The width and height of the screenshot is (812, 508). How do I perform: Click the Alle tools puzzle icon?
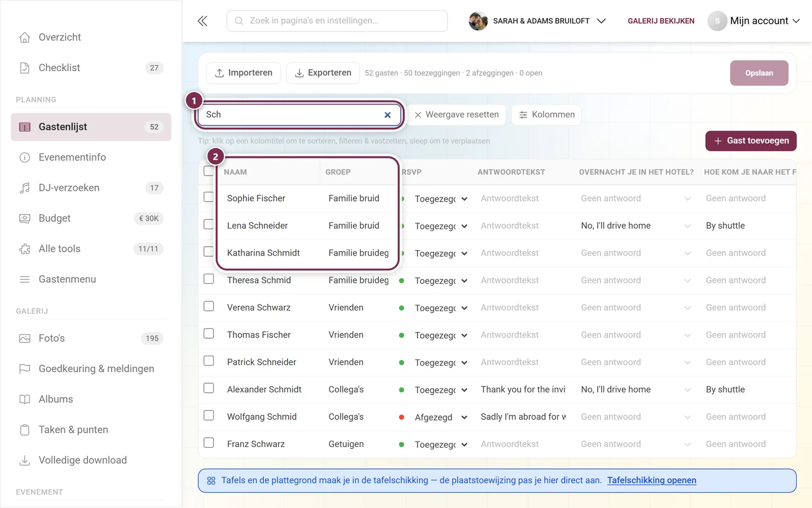tap(25, 249)
